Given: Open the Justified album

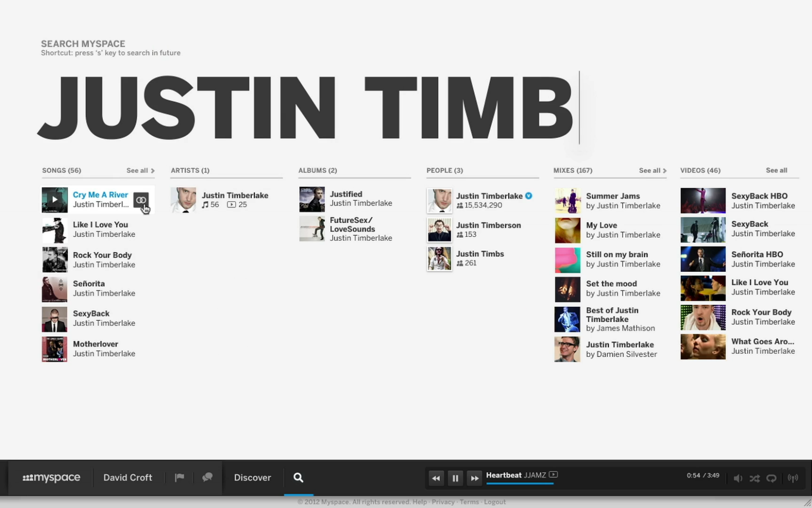Looking at the screenshot, I should (346, 194).
